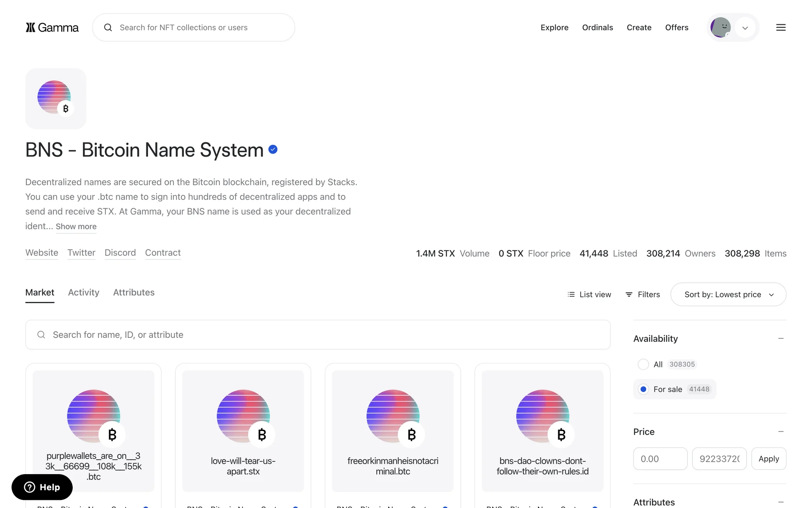Click the Apply price button
This screenshot has width=812, height=508.
click(x=768, y=458)
